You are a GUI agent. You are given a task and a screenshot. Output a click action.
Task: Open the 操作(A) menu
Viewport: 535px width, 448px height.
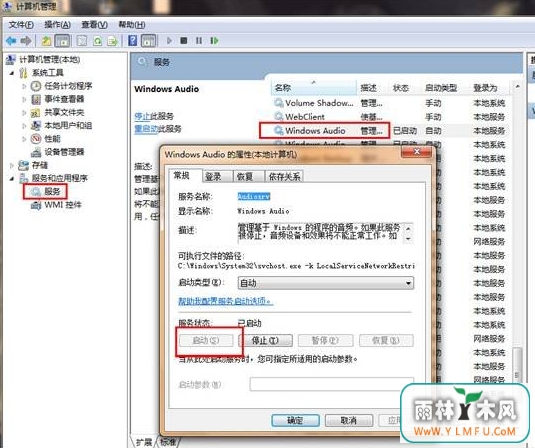(x=57, y=25)
